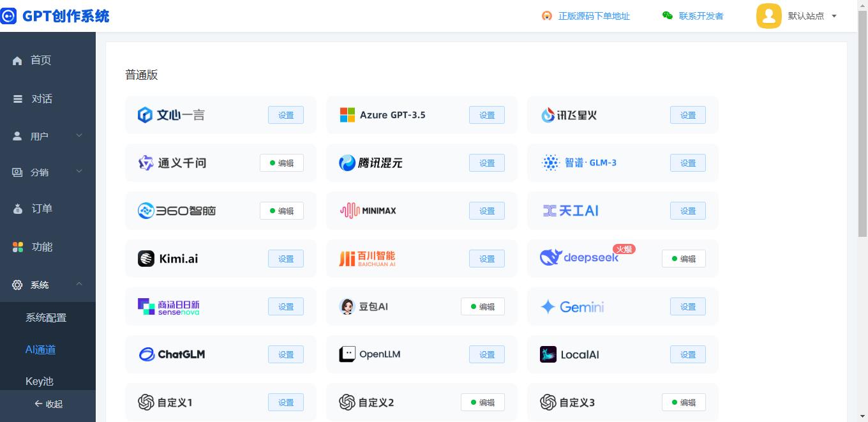Click 设置 button for 文心一言

point(286,115)
